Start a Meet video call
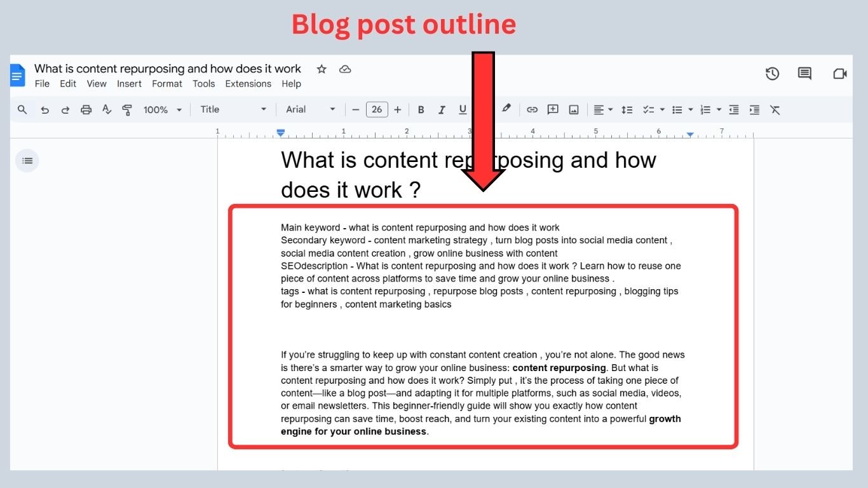 coord(840,74)
